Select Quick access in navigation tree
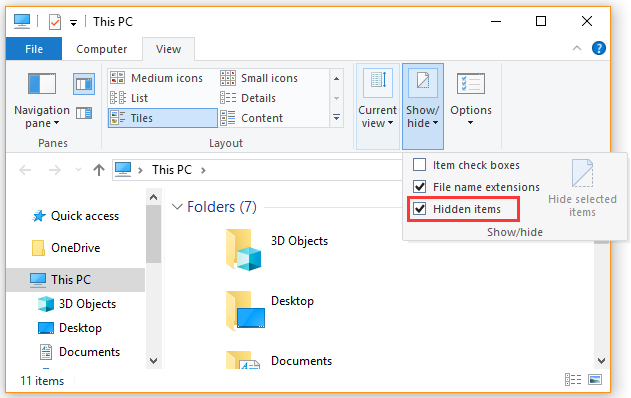The image size is (631, 398). pyautogui.click(x=75, y=216)
